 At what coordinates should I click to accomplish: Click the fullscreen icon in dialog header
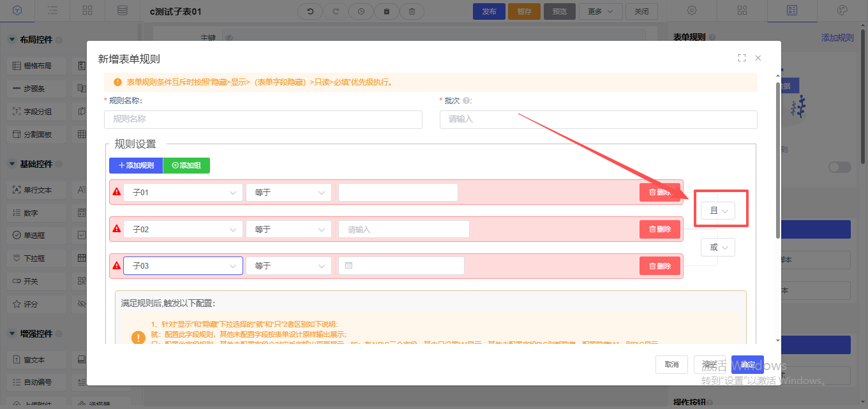click(742, 58)
